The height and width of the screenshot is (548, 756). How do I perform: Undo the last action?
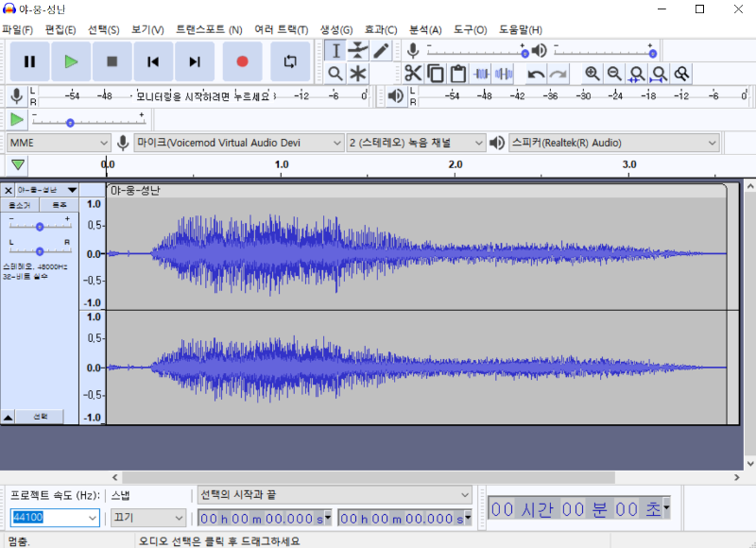(536, 74)
